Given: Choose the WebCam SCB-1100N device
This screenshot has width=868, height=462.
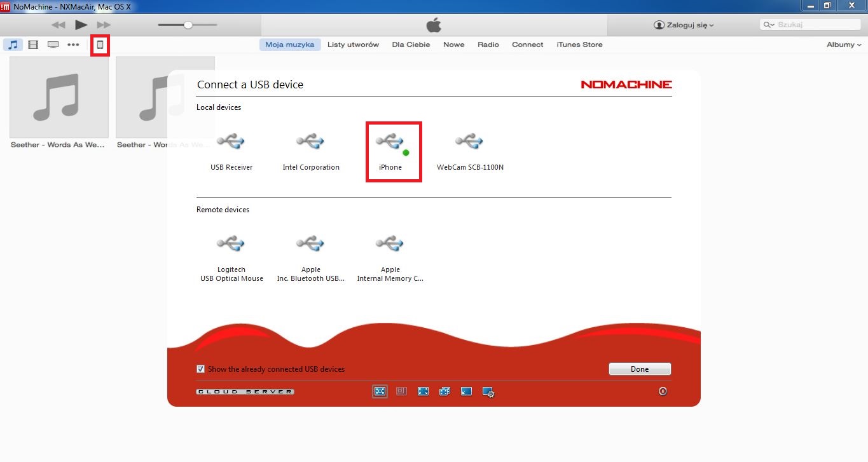Looking at the screenshot, I should pyautogui.click(x=469, y=152).
